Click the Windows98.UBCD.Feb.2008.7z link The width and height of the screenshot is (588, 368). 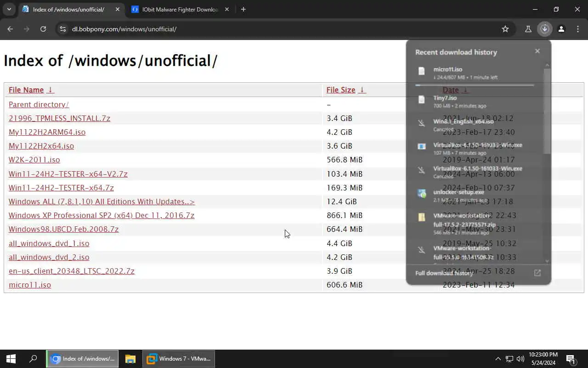tap(63, 229)
